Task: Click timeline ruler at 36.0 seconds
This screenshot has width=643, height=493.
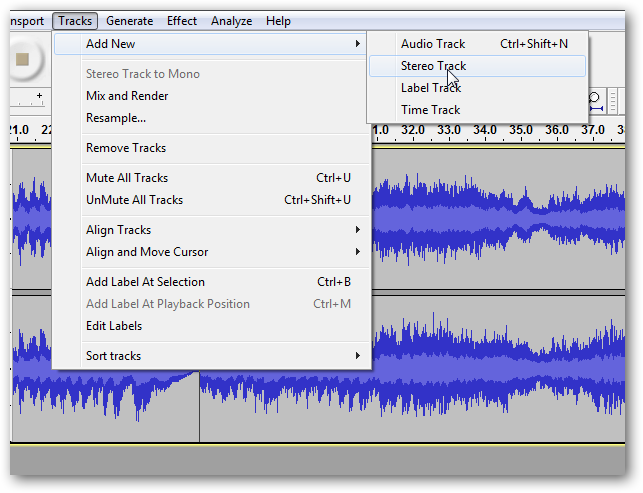Action: pos(557,130)
